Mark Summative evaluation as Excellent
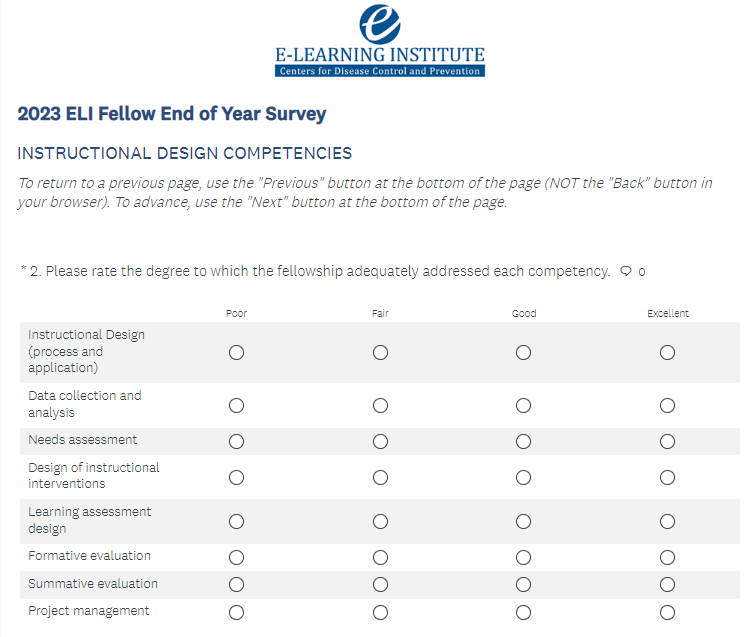Screen dimensions: 748x637 tap(667, 584)
